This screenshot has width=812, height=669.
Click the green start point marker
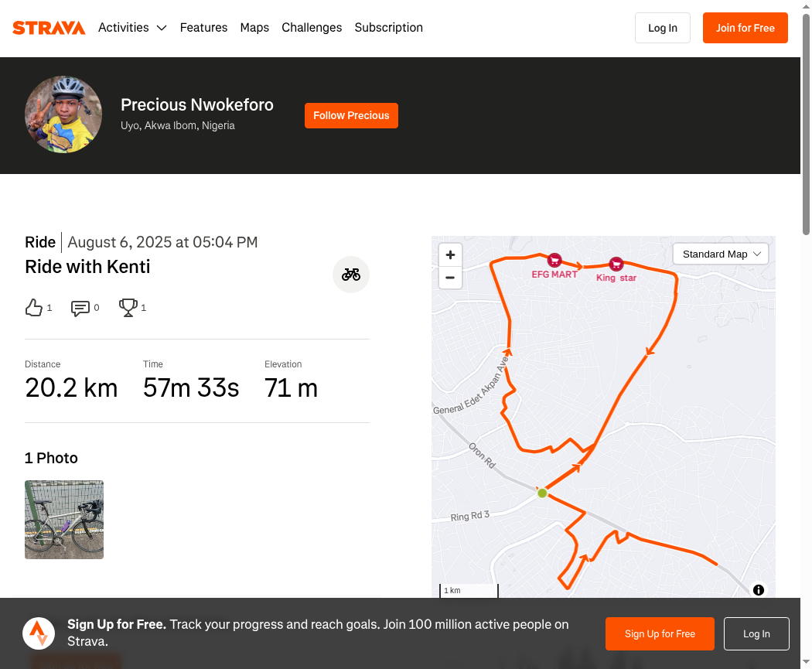point(542,493)
